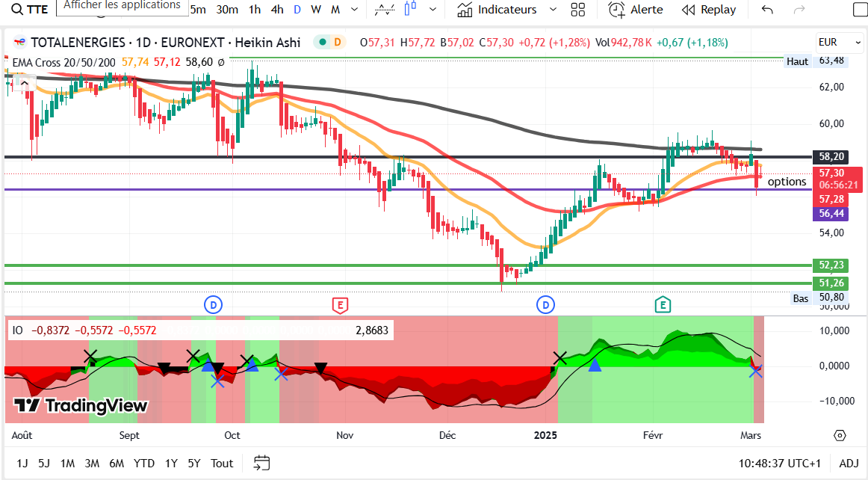The height and width of the screenshot is (480, 868).
Task: Click the Haut 63,48 label
Action: coord(816,61)
